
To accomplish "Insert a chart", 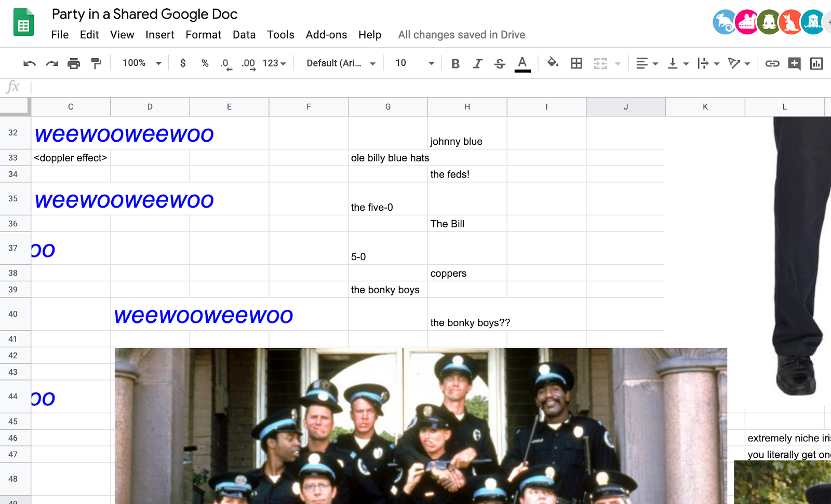I will coord(816,63).
